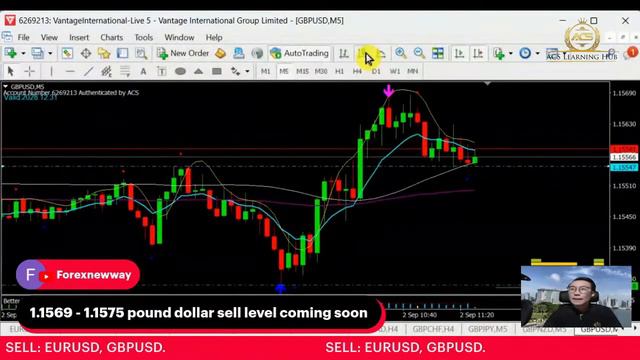
Task: Click the chart shift triangle marker atop chart
Action: pos(487,83)
